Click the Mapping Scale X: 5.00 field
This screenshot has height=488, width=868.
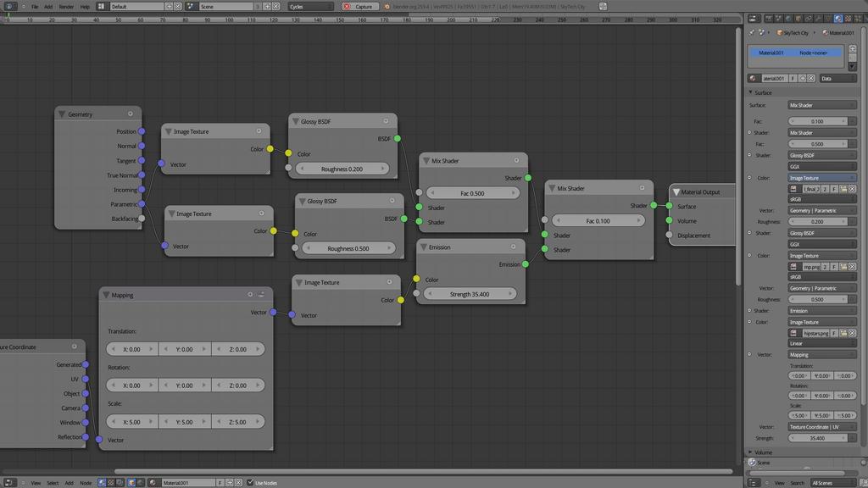tap(131, 422)
